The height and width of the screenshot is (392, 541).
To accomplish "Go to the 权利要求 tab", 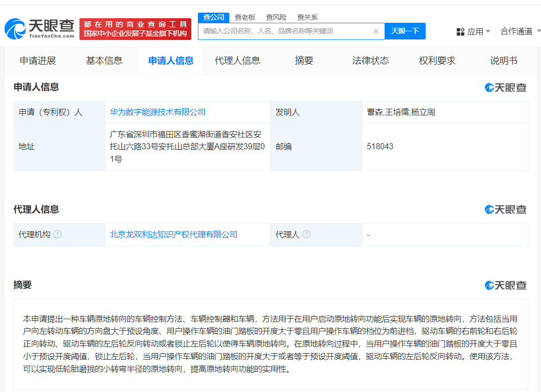I will tap(437, 61).
